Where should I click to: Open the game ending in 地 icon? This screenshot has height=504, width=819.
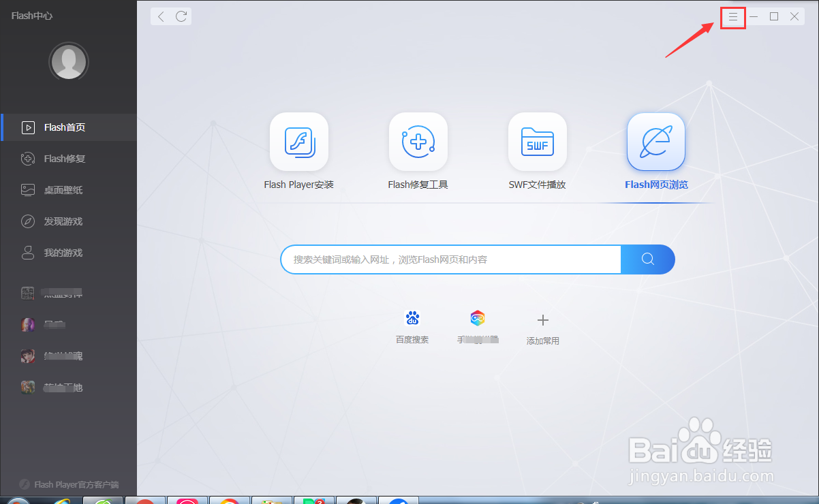(x=28, y=388)
